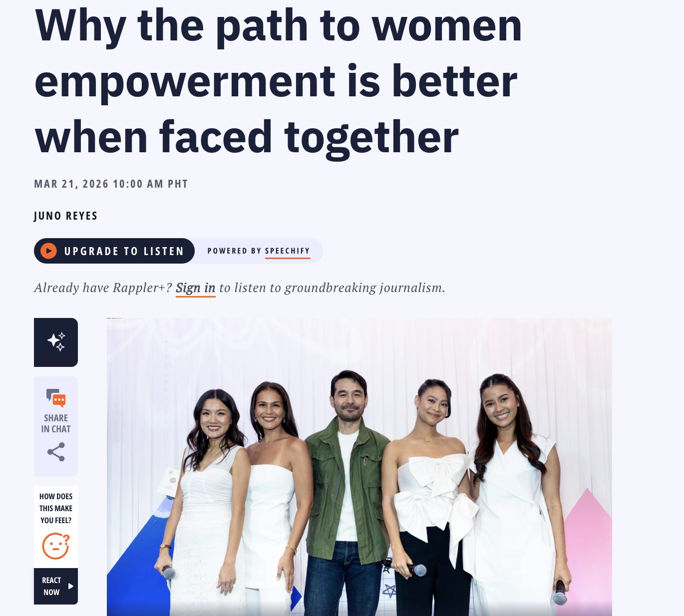This screenshot has height=616, width=684.
Task: Select the confused face reaction emoji
Action: point(56,546)
